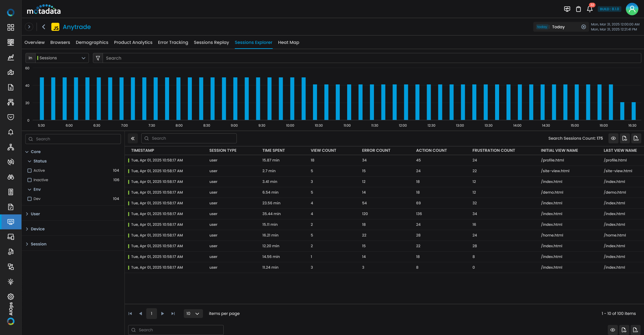Open the notifications bell showing 22 alerts

[x=590, y=9]
